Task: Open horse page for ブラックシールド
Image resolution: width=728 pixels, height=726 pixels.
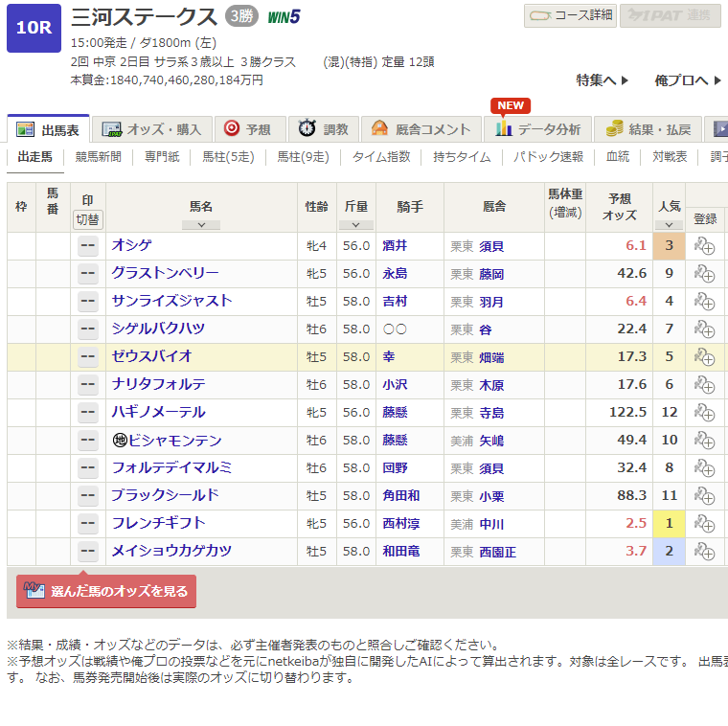Action: pyautogui.click(x=165, y=496)
